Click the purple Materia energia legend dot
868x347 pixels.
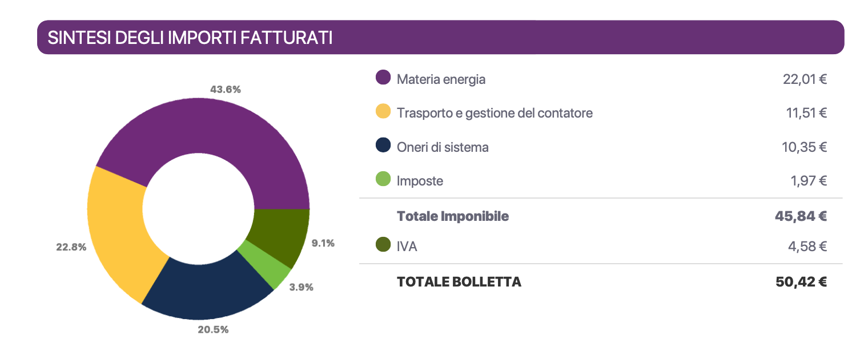click(x=383, y=78)
